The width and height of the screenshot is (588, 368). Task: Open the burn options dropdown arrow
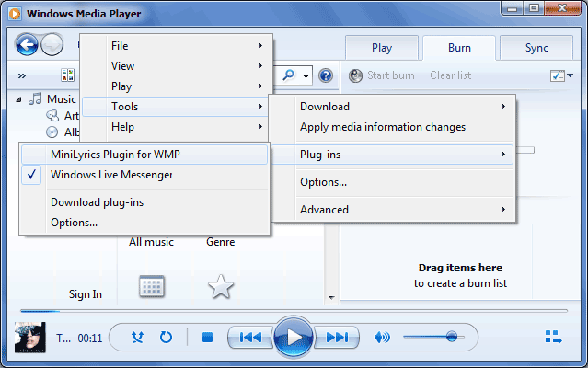coord(570,75)
